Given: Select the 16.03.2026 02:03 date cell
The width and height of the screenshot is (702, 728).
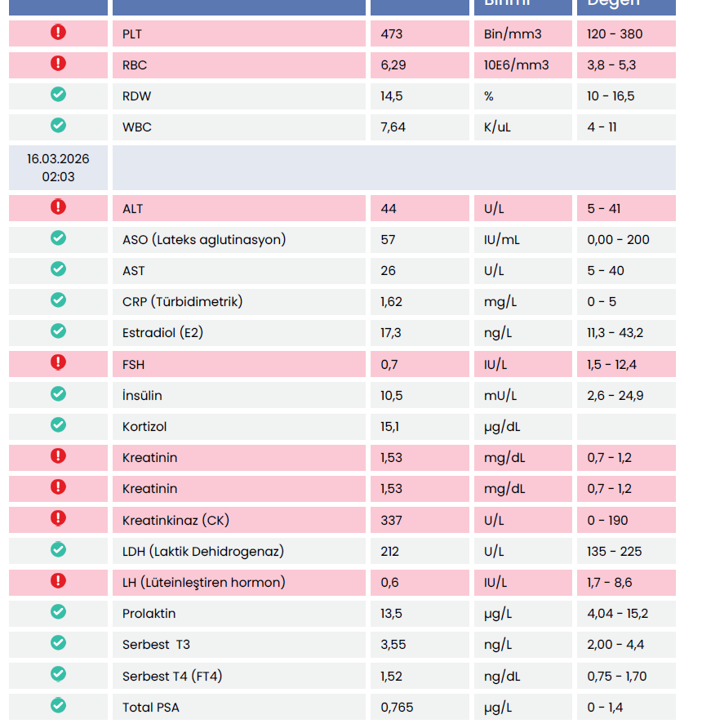Looking at the screenshot, I should (x=58, y=167).
